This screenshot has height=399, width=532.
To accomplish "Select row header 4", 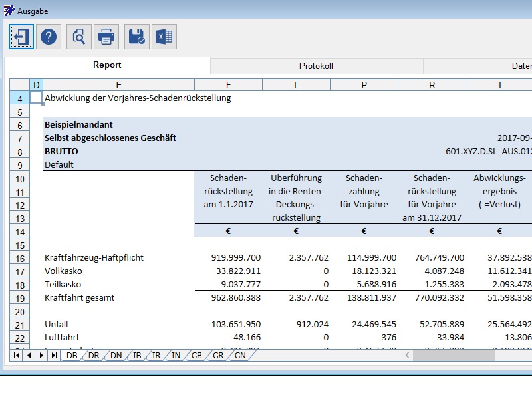I will [x=20, y=98].
